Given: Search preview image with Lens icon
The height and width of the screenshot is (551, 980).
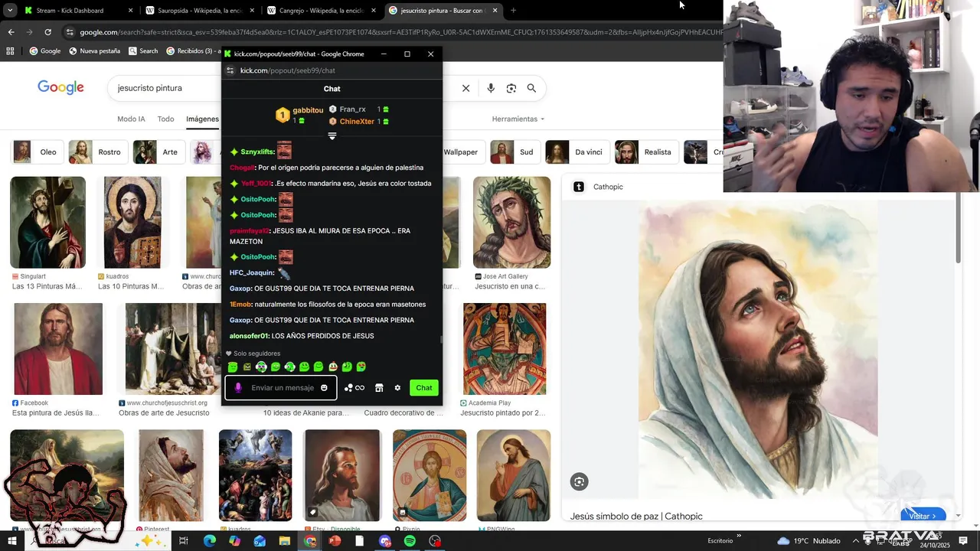Looking at the screenshot, I should coord(579,481).
